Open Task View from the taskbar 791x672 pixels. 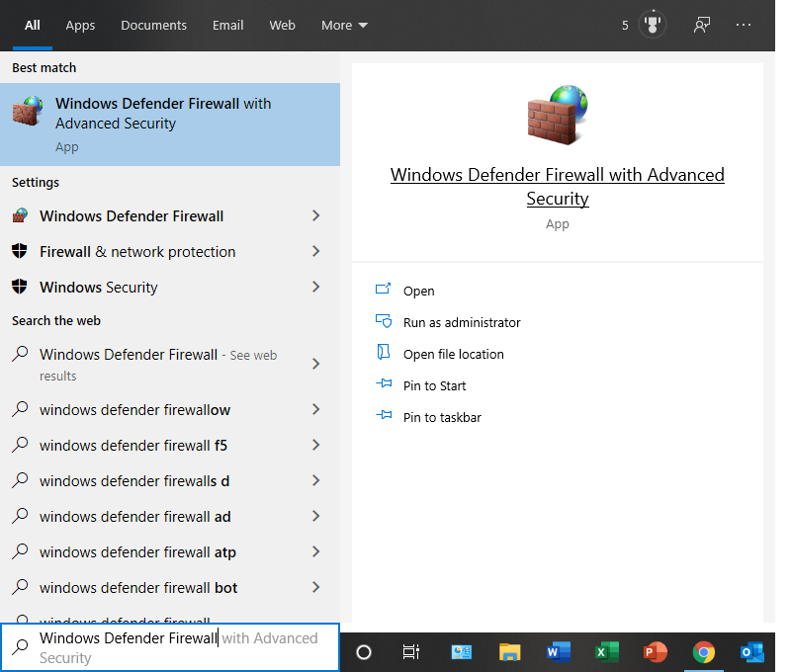(411, 652)
